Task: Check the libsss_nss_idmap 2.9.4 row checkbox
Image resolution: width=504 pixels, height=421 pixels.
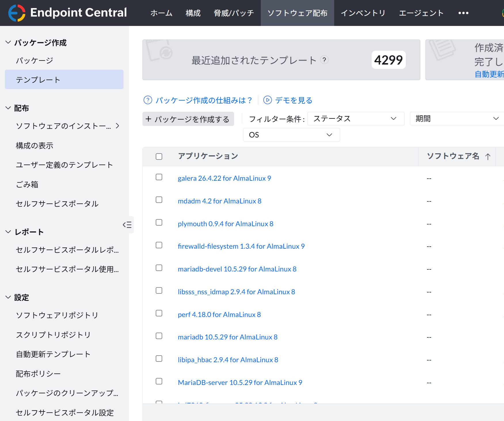Action: click(x=159, y=290)
